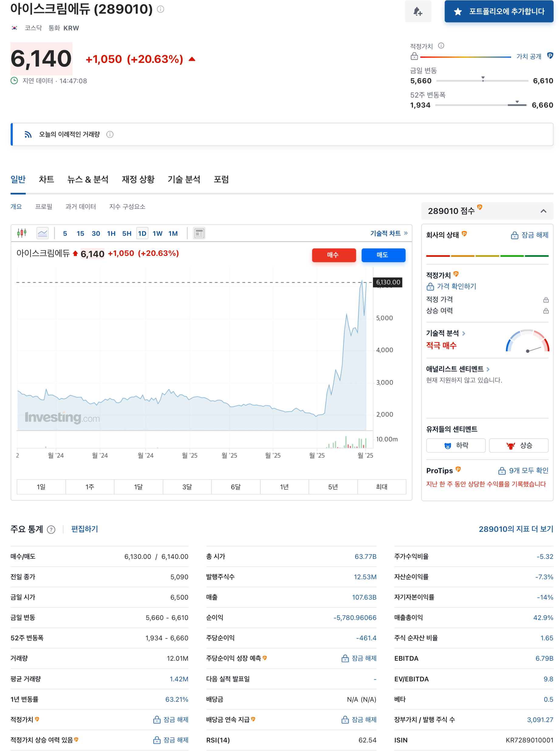Vote 하락 bearish sentiment
560x754 pixels.
[x=456, y=445]
